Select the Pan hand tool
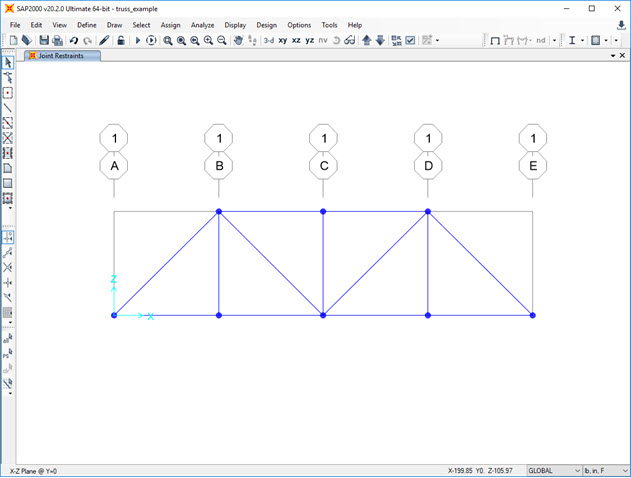 238,41
